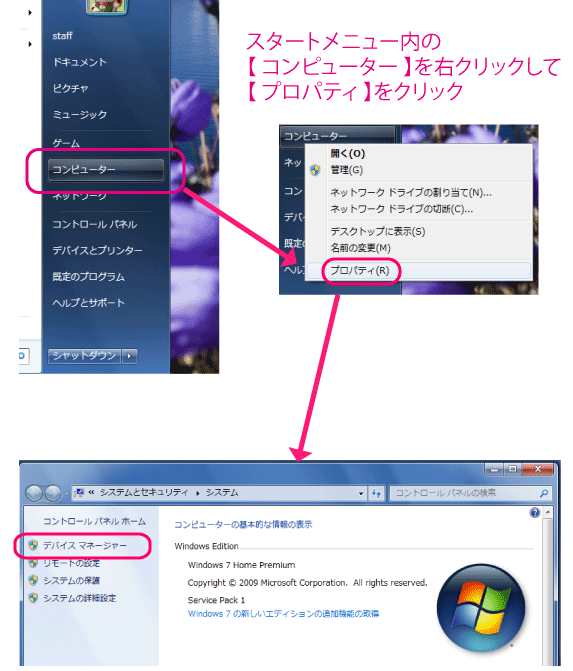Choose ネットワーク ドライブの割り当て(N)... entry

[x=411, y=193]
